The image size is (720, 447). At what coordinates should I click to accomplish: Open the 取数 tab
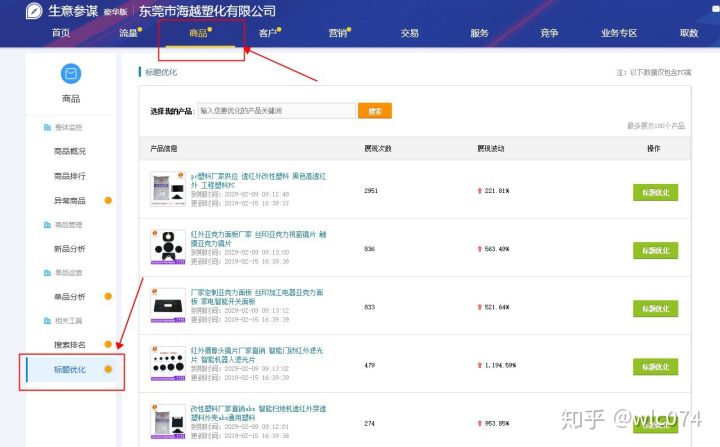689,33
